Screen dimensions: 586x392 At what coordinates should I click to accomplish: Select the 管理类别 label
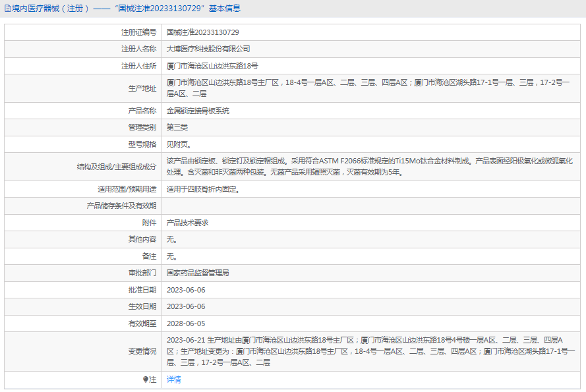tap(142, 127)
